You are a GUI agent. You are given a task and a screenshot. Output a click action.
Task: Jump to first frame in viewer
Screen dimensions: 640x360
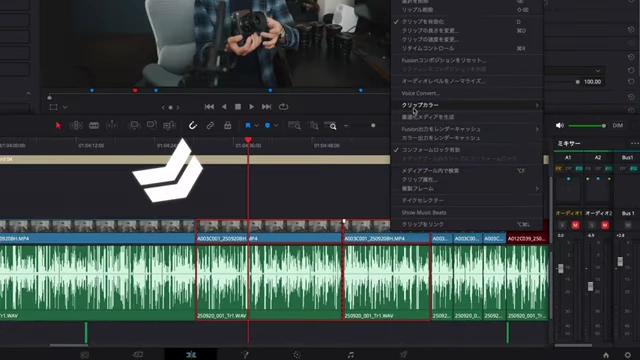(x=209, y=107)
